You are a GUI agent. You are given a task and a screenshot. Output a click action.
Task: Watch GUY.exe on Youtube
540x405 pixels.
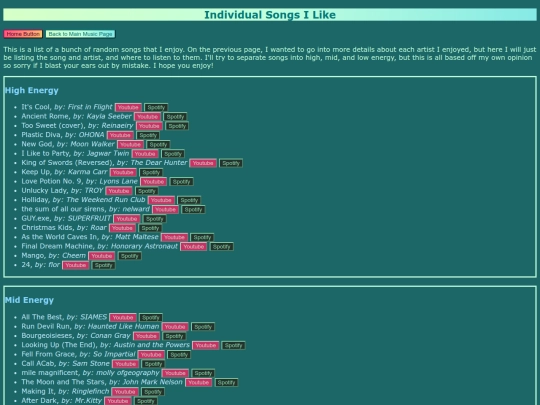click(x=126, y=219)
